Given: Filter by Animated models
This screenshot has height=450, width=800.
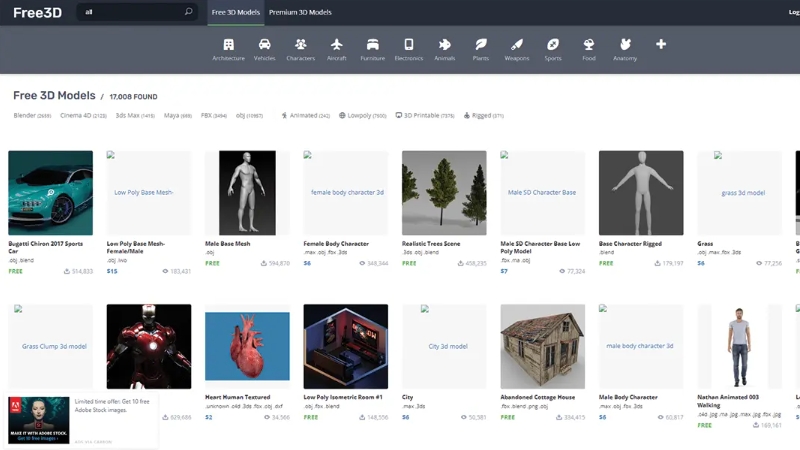Looking at the screenshot, I should tap(306, 116).
